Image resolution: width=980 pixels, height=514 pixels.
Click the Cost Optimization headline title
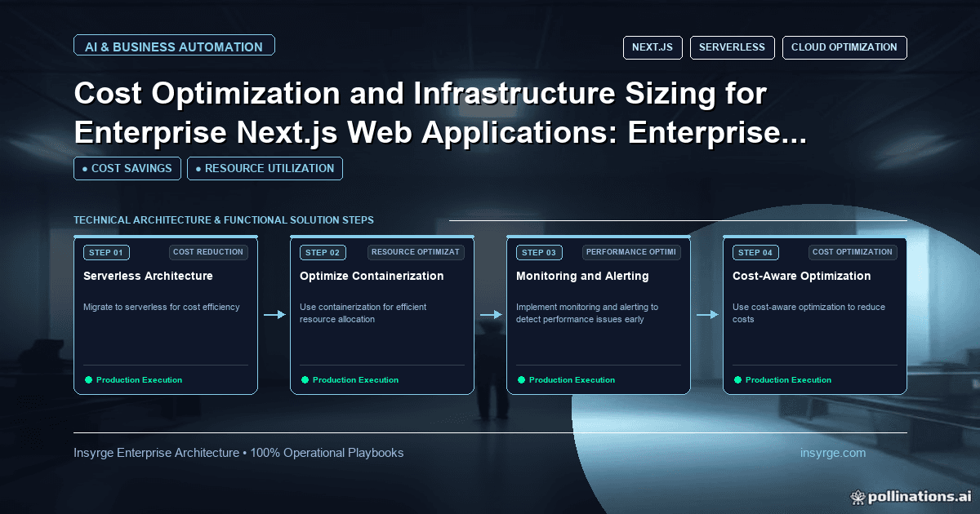tap(440, 113)
